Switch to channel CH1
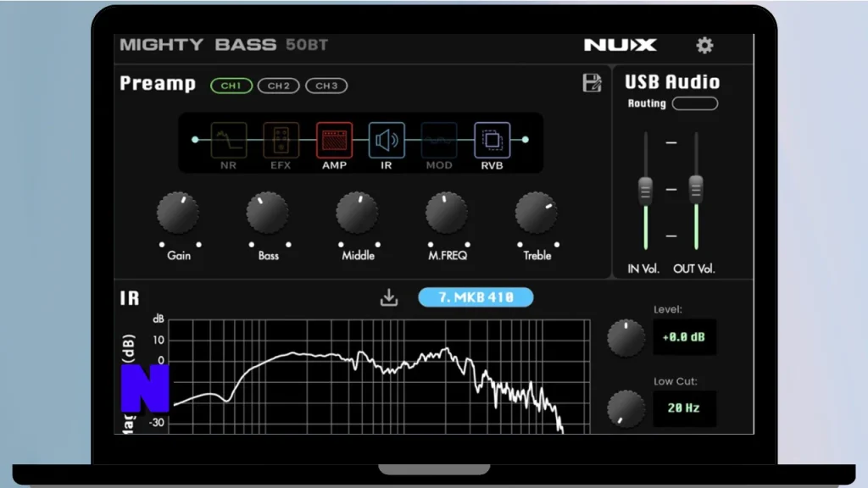868x488 pixels. 231,86
